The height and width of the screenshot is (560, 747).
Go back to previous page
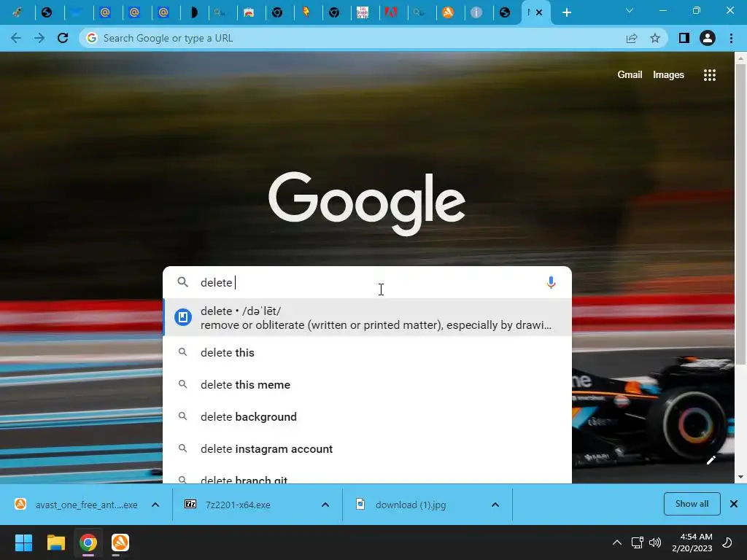point(16,38)
